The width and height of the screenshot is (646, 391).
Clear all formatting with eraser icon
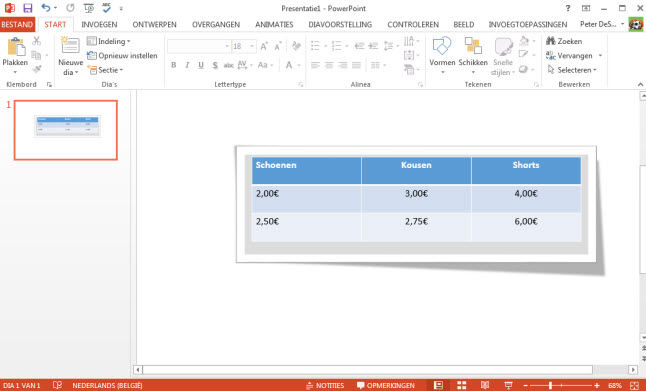point(296,46)
